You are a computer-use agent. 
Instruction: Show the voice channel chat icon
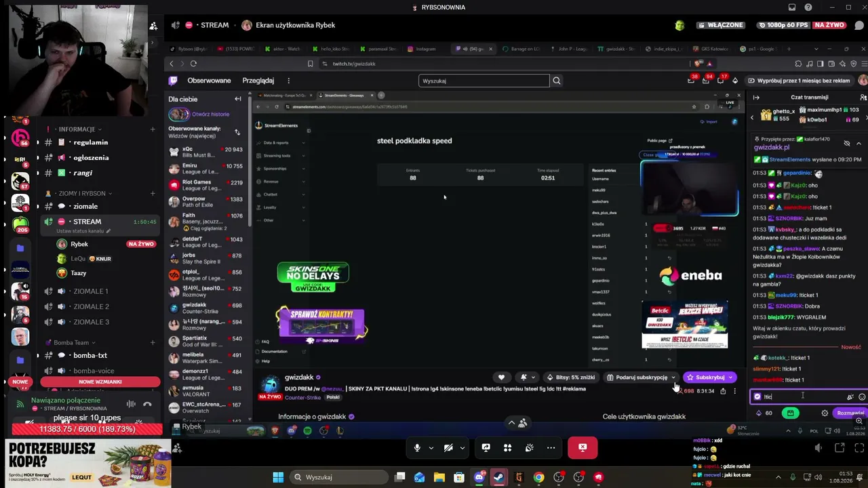coord(859,25)
